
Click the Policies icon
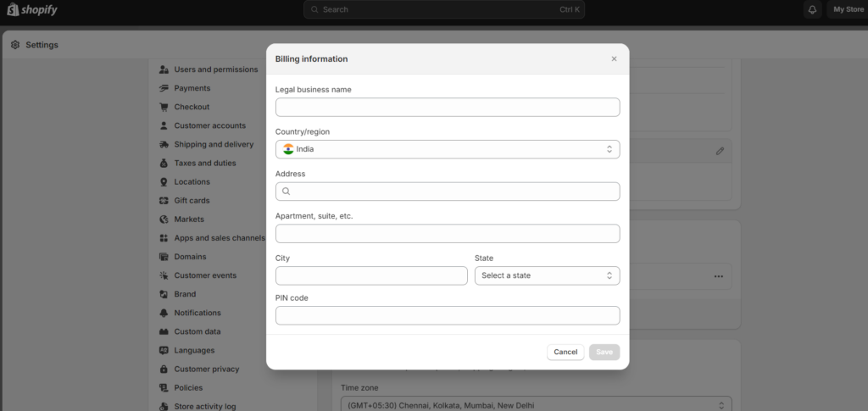tap(164, 388)
